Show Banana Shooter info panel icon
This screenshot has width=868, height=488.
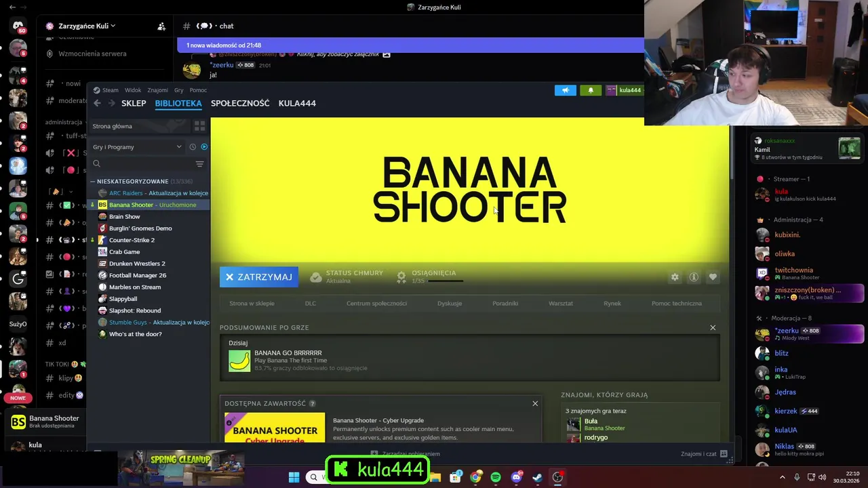[694, 277]
